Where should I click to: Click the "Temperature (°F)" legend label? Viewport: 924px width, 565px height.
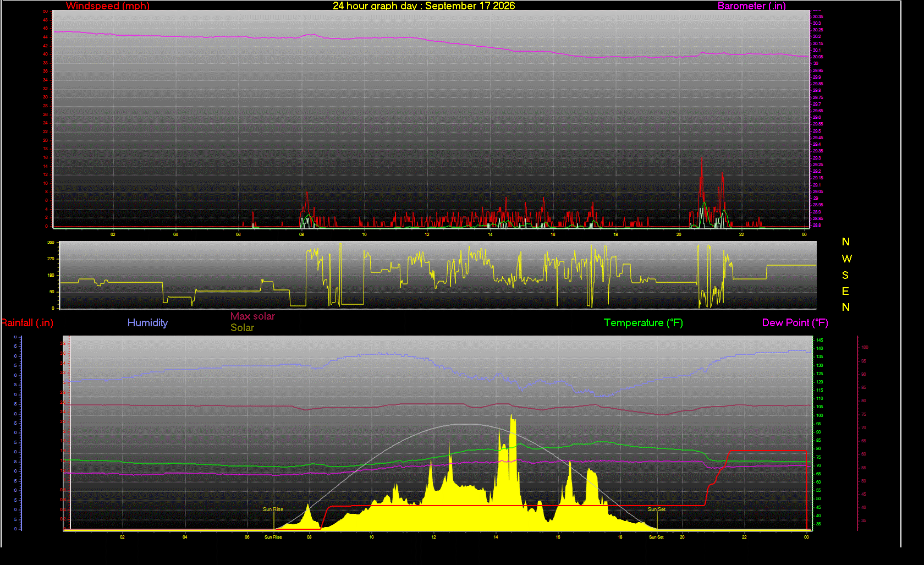(643, 323)
